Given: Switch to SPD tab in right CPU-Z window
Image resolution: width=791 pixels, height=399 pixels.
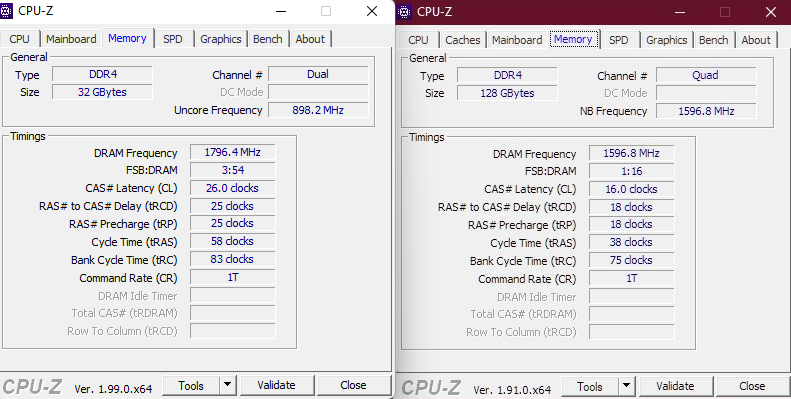Looking at the screenshot, I should tap(618, 40).
